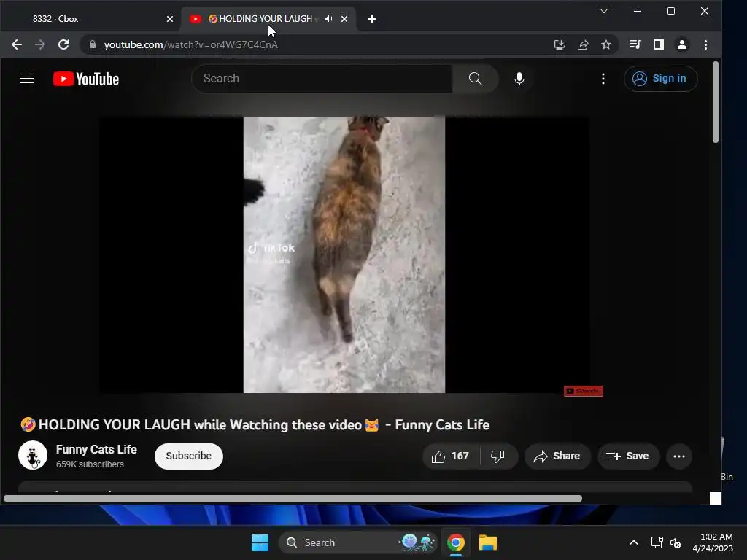
Task: Open YouTube settings three-dot menu
Action: tap(603, 79)
